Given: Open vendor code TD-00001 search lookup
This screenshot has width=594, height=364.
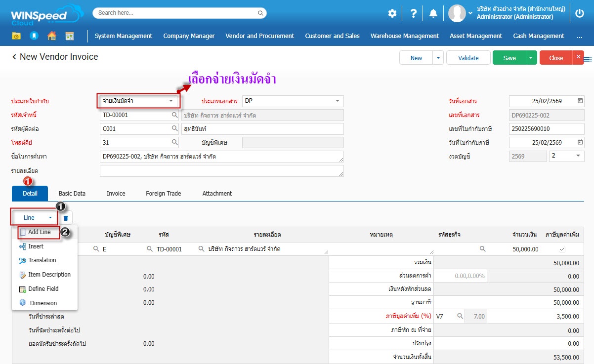Looking at the screenshot, I should (174, 115).
